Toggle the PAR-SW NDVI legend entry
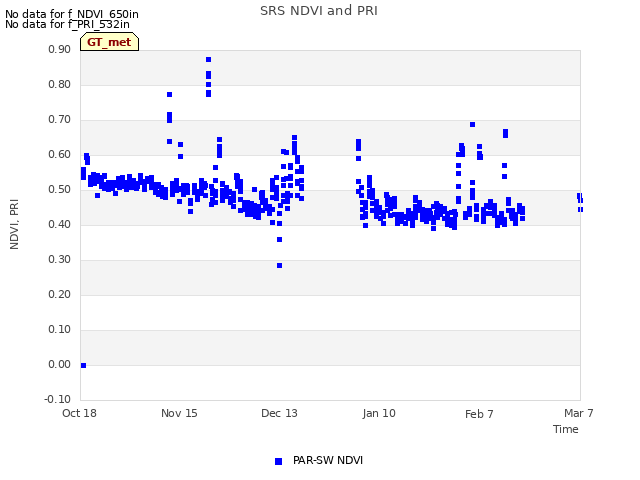This screenshot has width=640, height=480. pyautogui.click(x=319, y=460)
